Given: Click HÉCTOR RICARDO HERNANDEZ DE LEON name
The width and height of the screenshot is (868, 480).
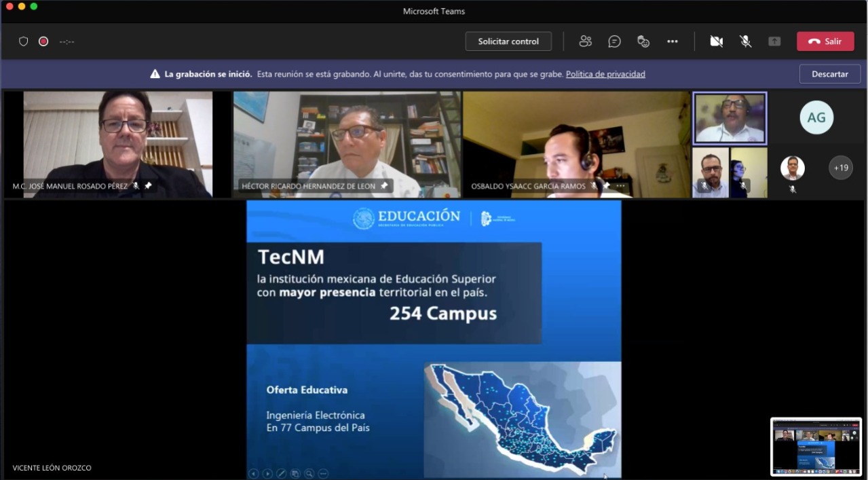Looking at the screenshot, I should coord(309,186).
